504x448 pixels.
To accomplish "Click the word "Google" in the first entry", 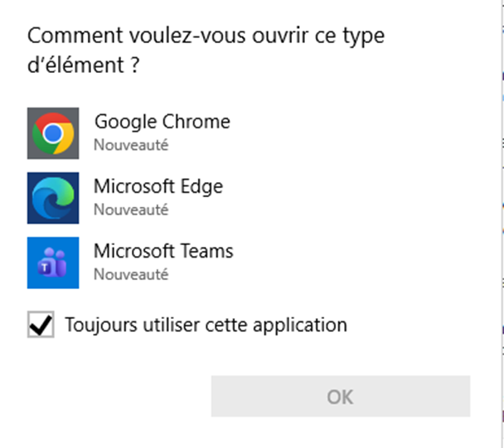I will (124, 122).
